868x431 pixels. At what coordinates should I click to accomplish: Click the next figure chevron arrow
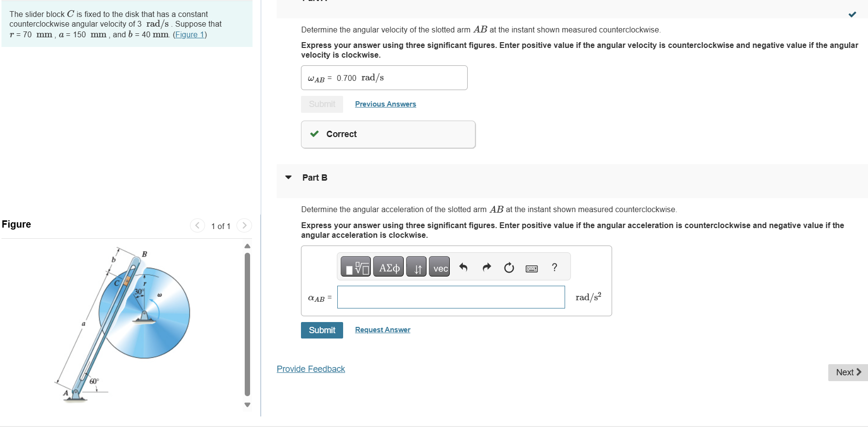coord(244,225)
